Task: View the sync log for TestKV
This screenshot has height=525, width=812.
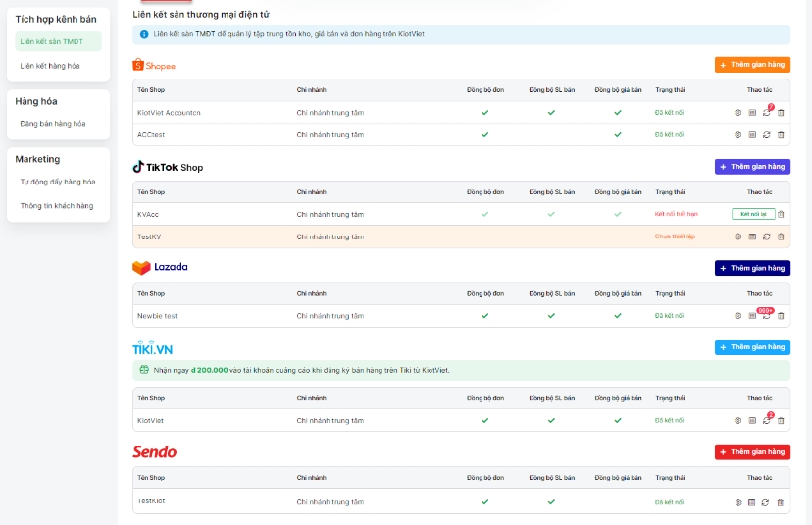Action: [752, 236]
